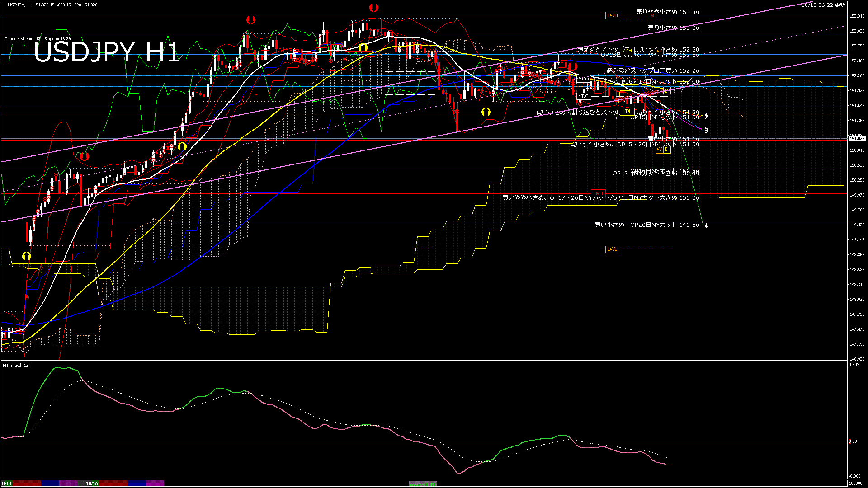Select the 買い小さめ OP20日NYカット 149.50 label
868x488 pixels.
[x=646, y=225]
